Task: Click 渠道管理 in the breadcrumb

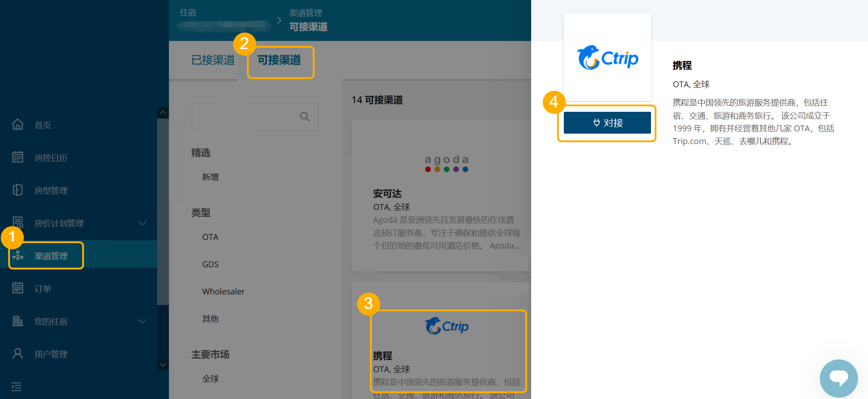Action: point(306,13)
